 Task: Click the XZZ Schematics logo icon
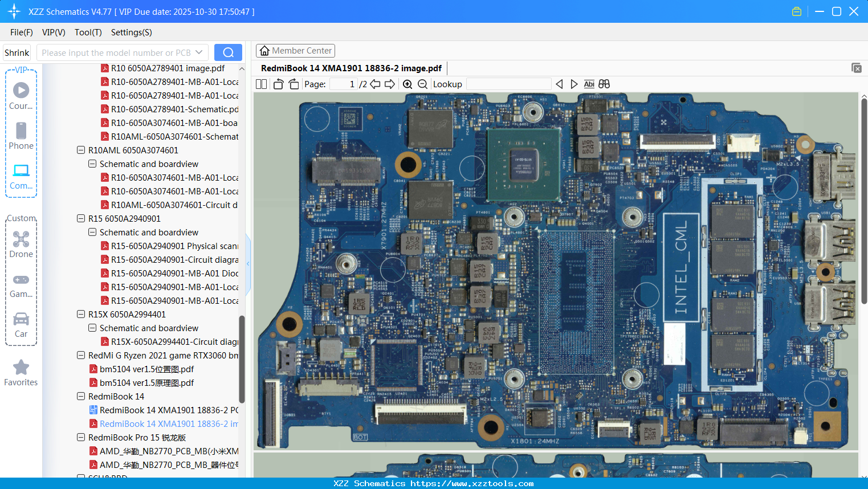pyautogui.click(x=14, y=11)
